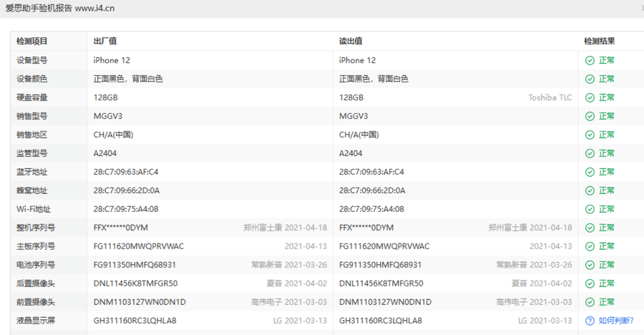Click the 检测结果 column header
Image resolution: width=644 pixels, height=335 pixels.
pos(600,41)
